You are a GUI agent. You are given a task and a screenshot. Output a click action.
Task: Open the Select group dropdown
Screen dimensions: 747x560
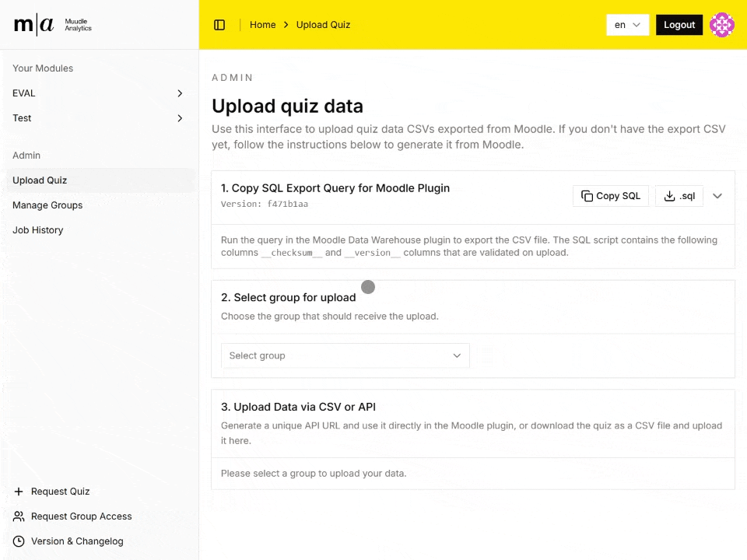click(x=345, y=355)
